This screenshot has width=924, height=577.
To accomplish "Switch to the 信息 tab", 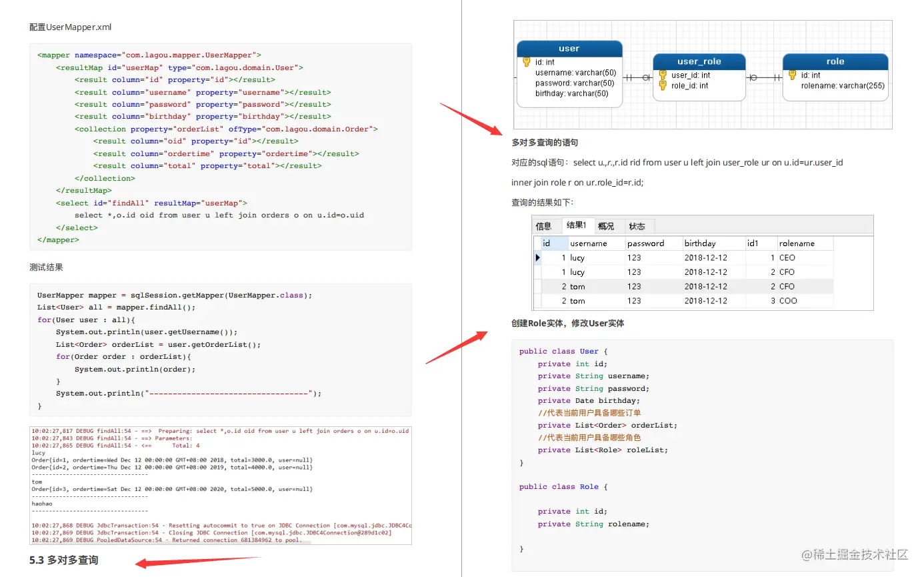I will 543,226.
